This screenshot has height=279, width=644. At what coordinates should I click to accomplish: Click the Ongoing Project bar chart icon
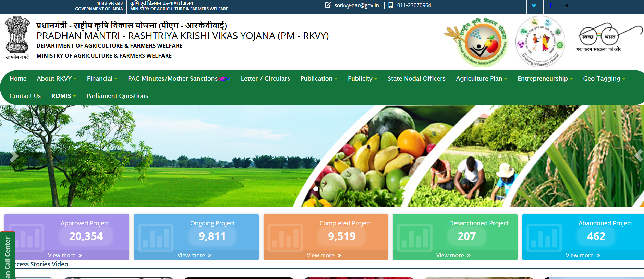[156, 237]
